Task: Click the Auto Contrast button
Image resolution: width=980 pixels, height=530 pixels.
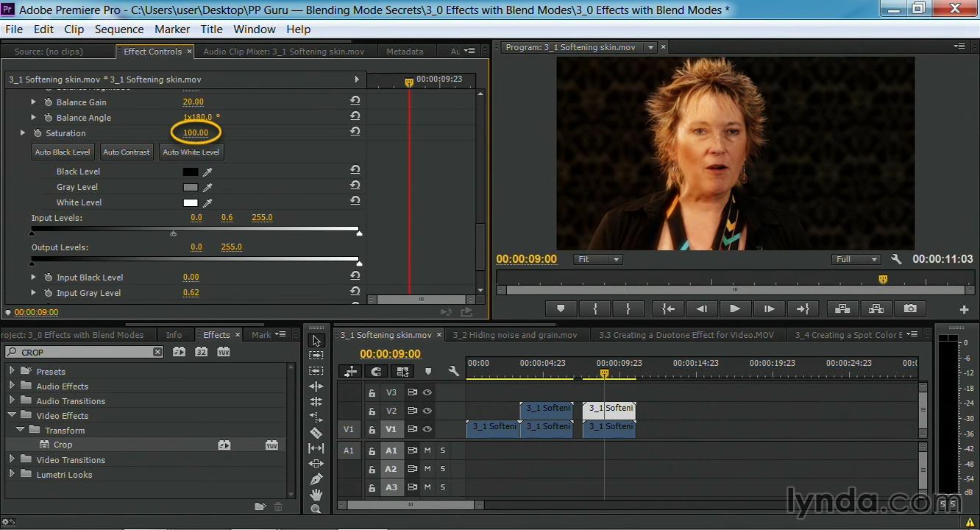Action: 126,152
